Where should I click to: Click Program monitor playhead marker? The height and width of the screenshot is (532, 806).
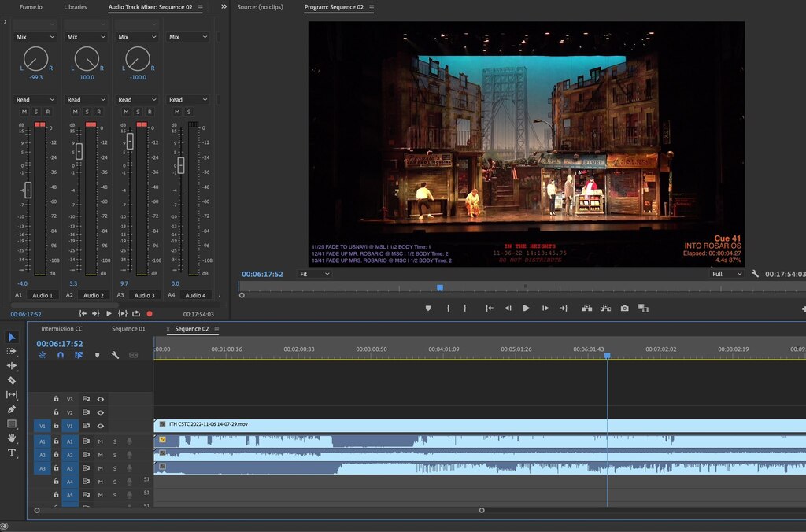pos(440,288)
